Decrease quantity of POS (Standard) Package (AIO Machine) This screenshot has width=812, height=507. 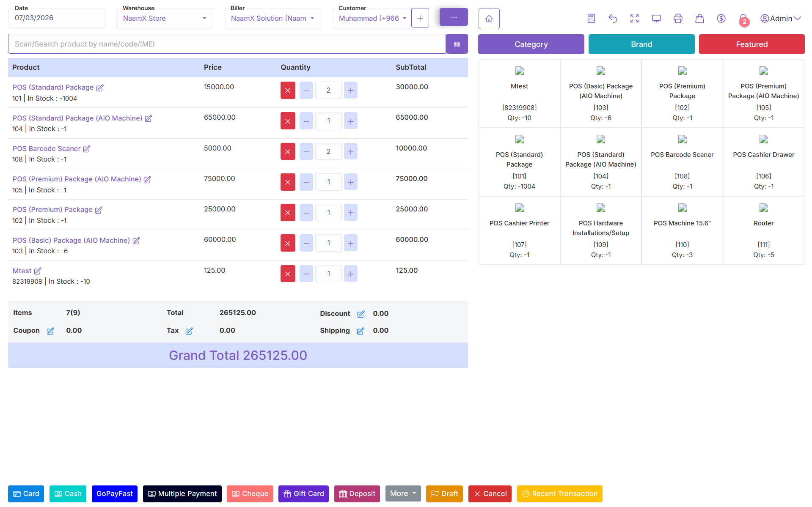tap(306, 121)
